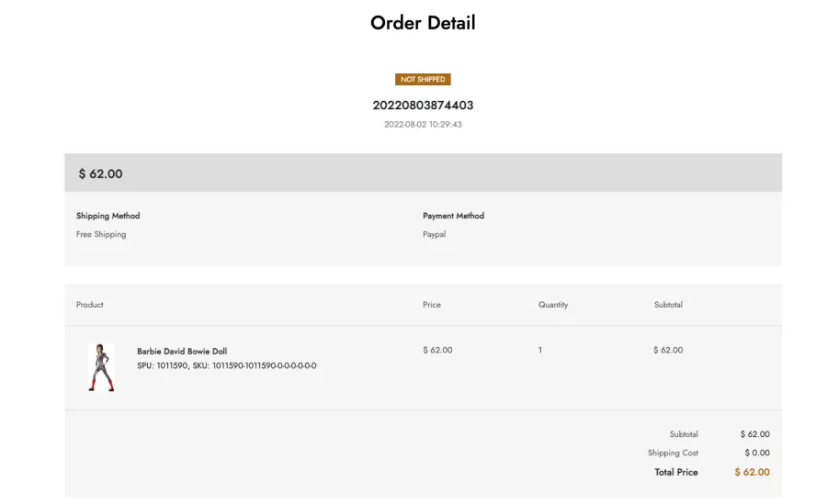Select the order number 20220803874403

[423, 106]
